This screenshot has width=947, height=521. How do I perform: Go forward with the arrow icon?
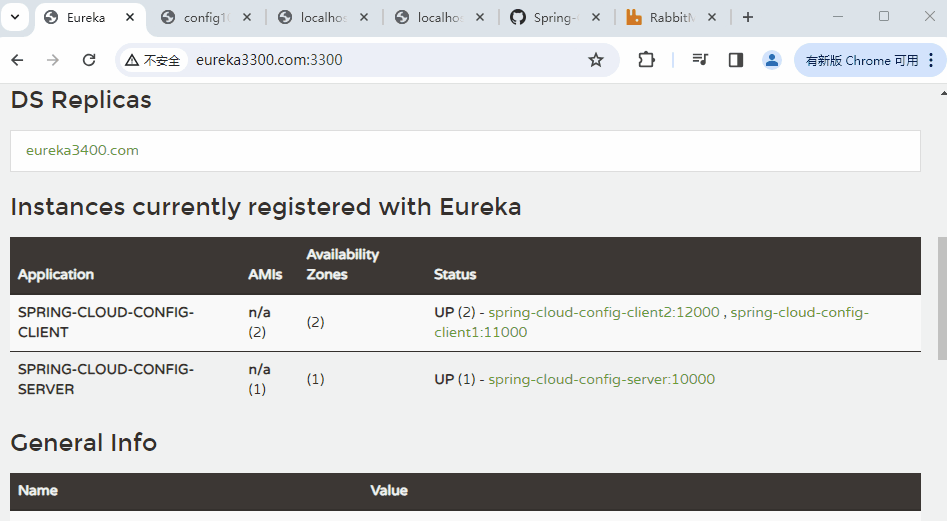point(53,60)
